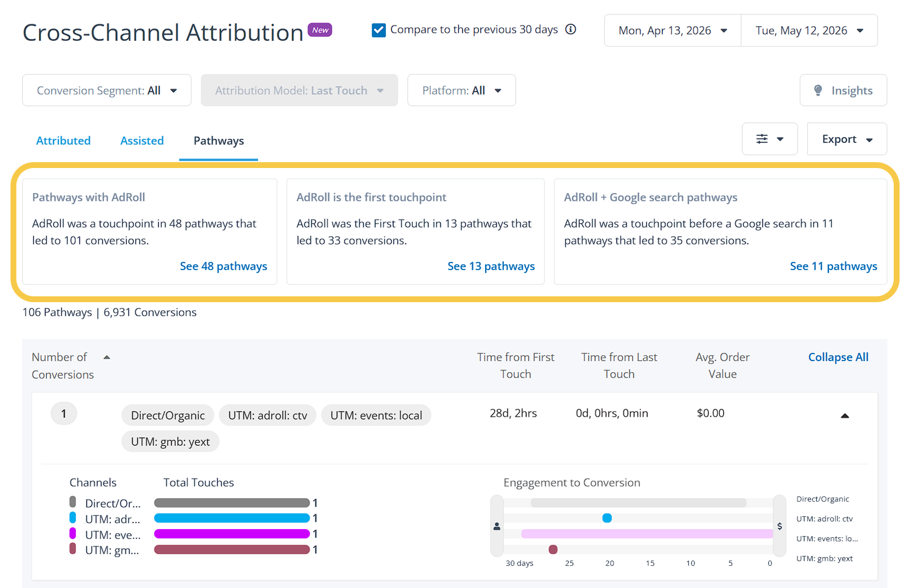This screenshot has height=588, width=906.
Task: Click the sort arrow next to Number of Conversions
Action: click(x=107, y=358)
